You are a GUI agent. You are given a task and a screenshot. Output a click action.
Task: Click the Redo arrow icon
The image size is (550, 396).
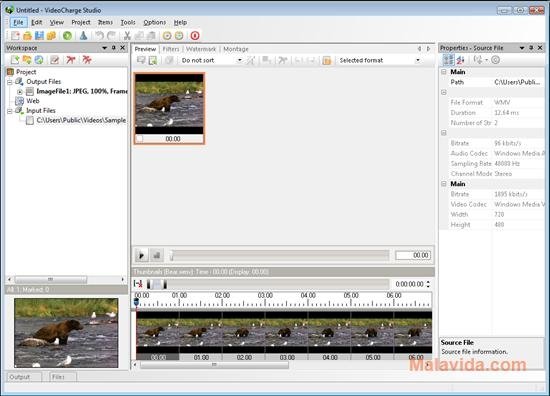pos(112,35)
